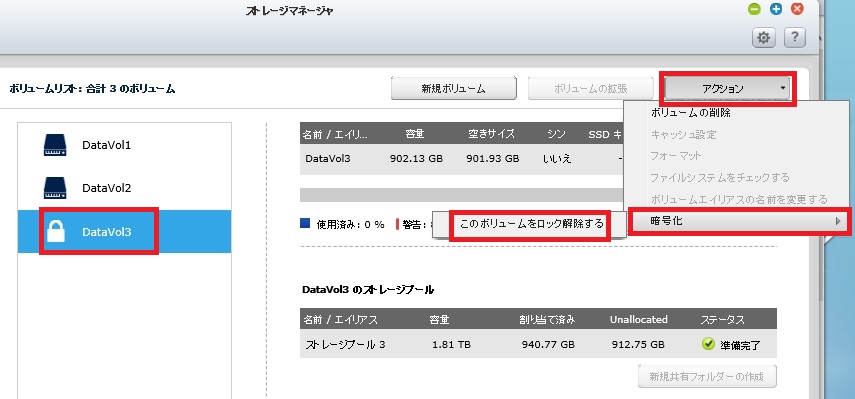Click the 1.81 TB pool capacity
The width and height of the screenshot is (855, 399).
(x=451, y=345)
